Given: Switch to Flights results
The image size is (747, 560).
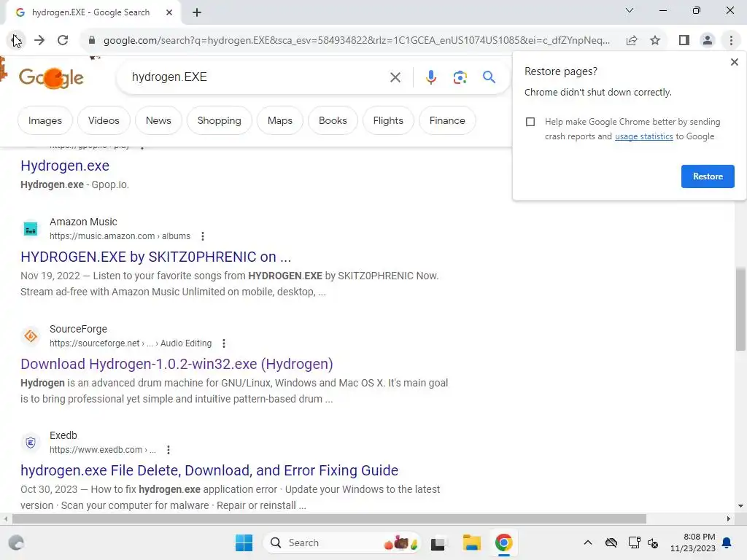Looking at the screenshot, I should click(x=388, y=121).
